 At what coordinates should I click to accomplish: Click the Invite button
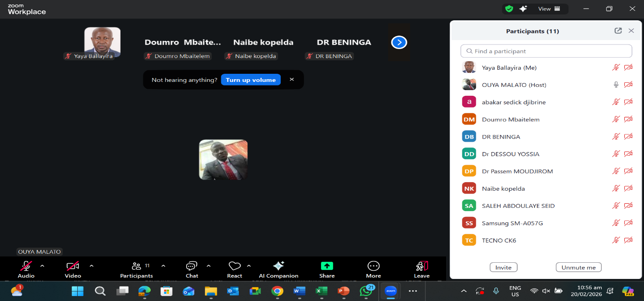pos(503,267)
